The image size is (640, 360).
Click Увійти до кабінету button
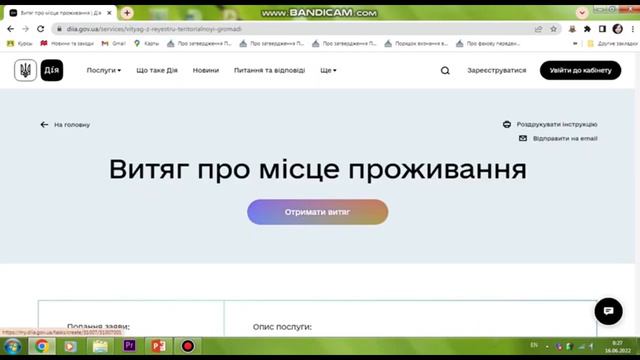580,70
